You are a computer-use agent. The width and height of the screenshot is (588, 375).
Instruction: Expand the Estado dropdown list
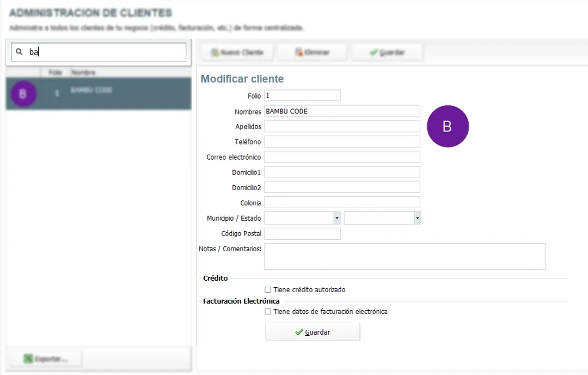(418, 218)
